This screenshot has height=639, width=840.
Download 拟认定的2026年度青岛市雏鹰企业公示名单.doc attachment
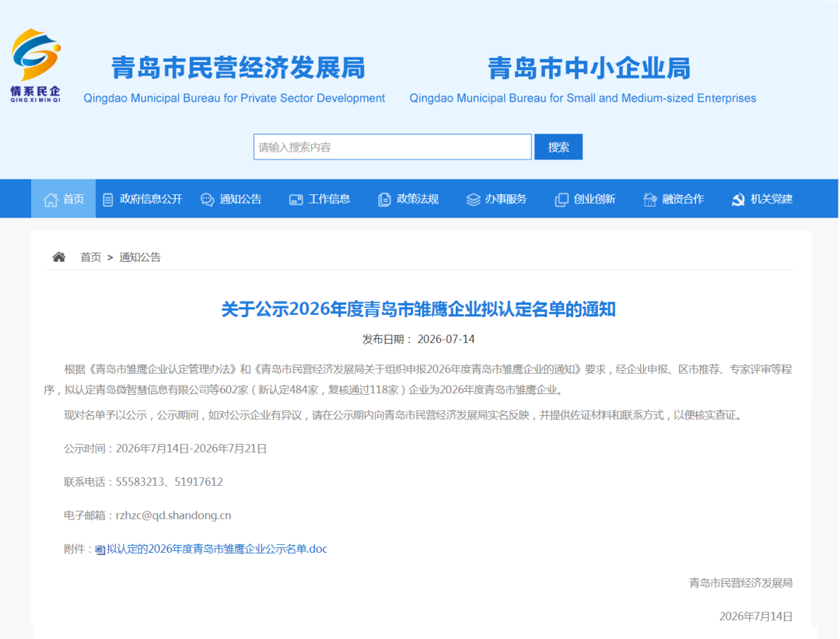tap(217, 549)
